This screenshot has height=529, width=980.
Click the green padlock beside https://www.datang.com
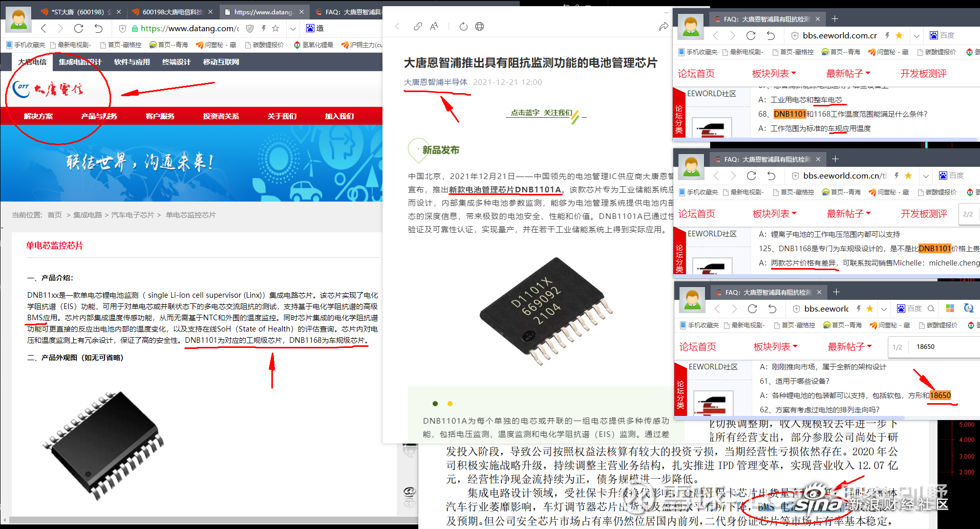(135, 29)
